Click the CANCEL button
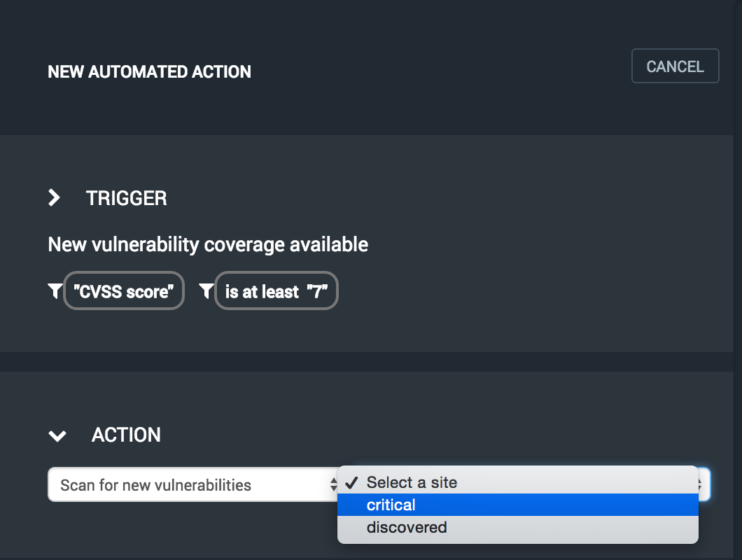The height and width of the screenshot is (560, 742). click(675, 66)
